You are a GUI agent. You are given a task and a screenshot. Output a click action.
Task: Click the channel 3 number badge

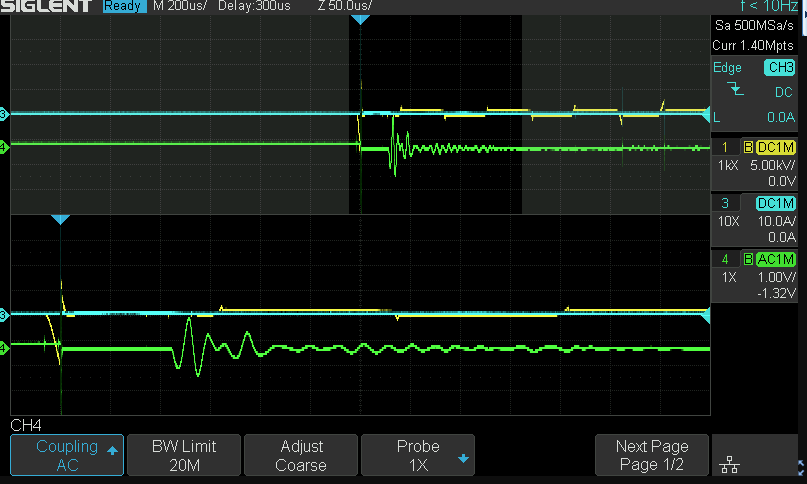(x=725, y=203)
